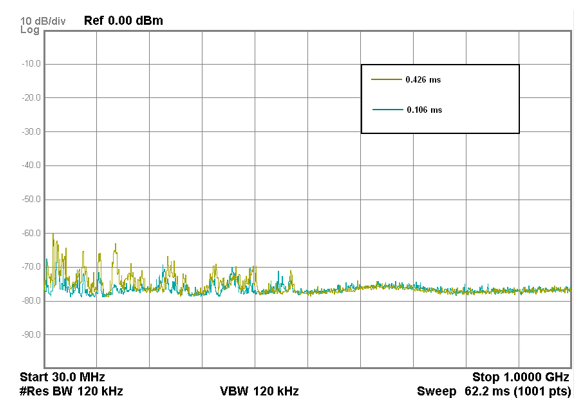This screenshot has width=583, height=410.
Task: Click the Ref 0.00 dBm label
Action: 123,20
